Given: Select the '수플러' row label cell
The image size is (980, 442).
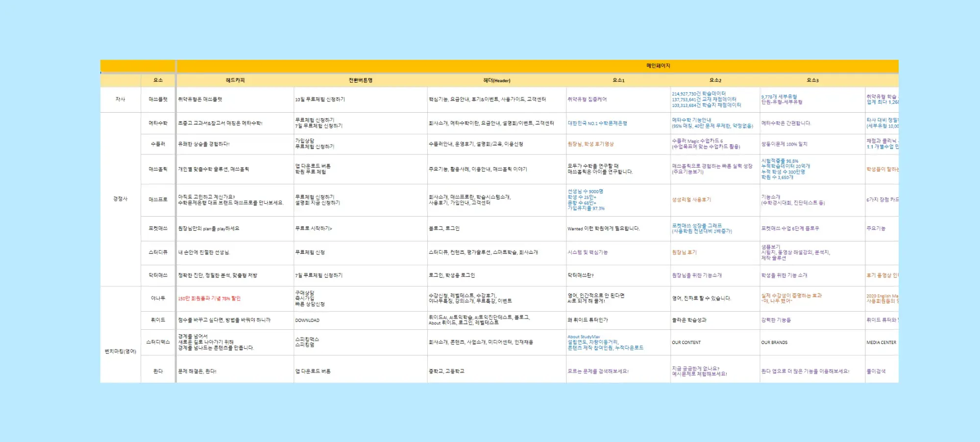Looking at the screenshot, I should tap(158, 144).
